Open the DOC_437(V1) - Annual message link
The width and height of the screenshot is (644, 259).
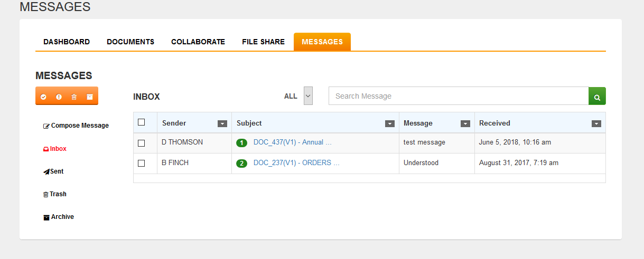pyautogui.click(x=293, y=142)
